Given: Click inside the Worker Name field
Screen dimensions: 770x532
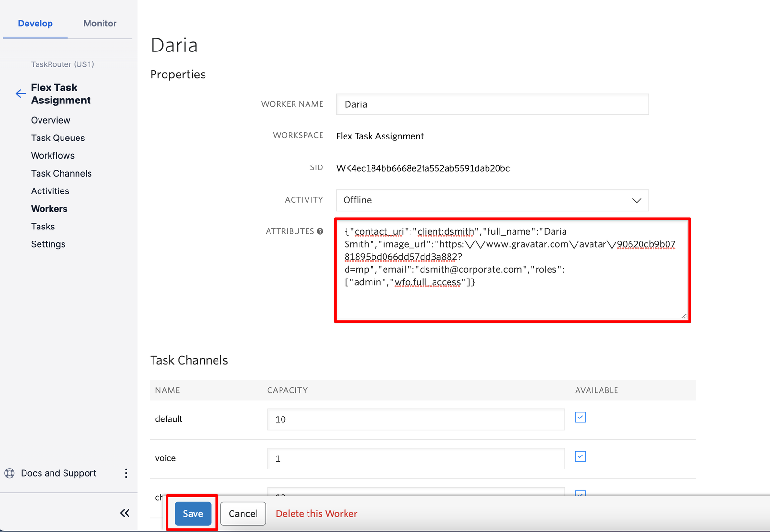Looking at the screenshot, I should point(492,104).
